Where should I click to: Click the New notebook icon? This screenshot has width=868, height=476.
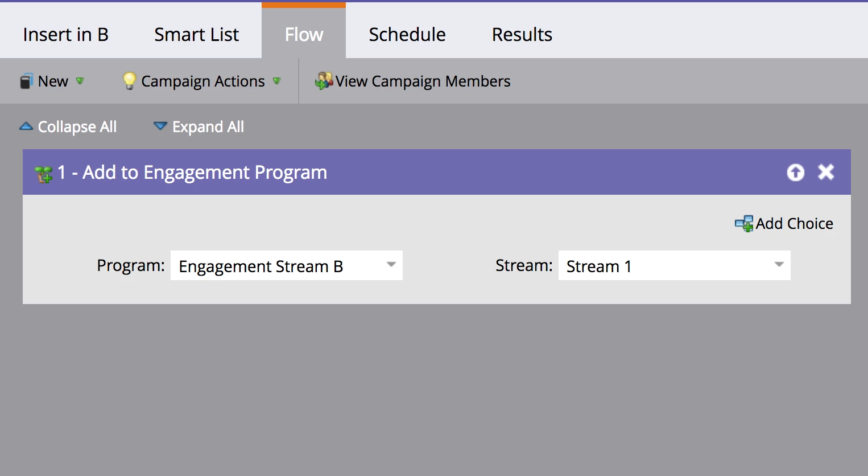26,81
